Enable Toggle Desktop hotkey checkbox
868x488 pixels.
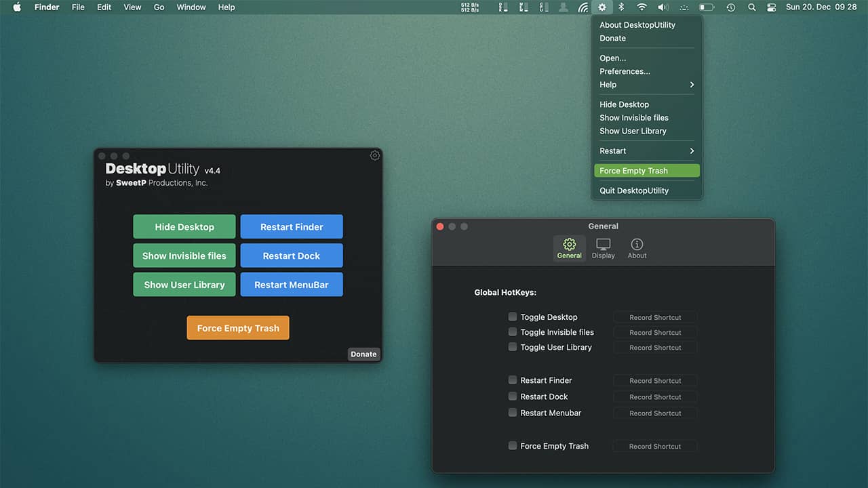pos(513,317)
